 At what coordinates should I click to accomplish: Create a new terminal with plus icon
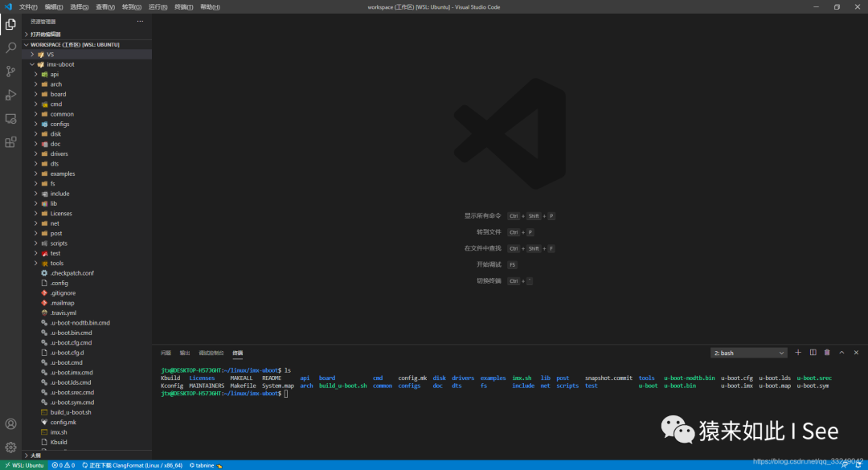tap(798, 353)
